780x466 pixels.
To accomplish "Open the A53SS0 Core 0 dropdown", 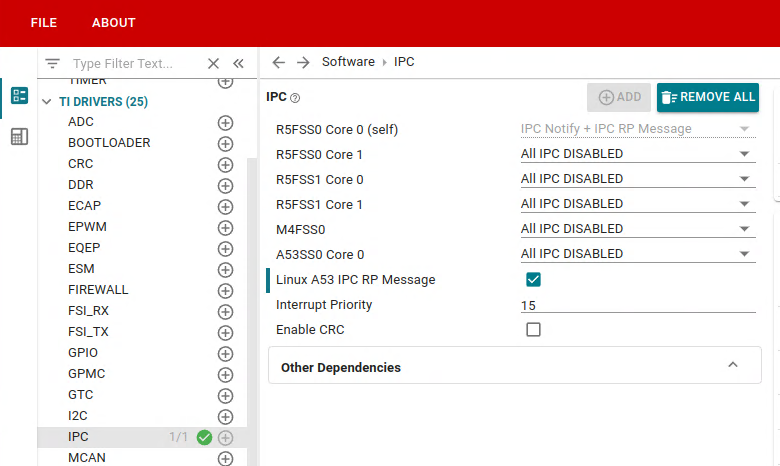I will point(638,254).
